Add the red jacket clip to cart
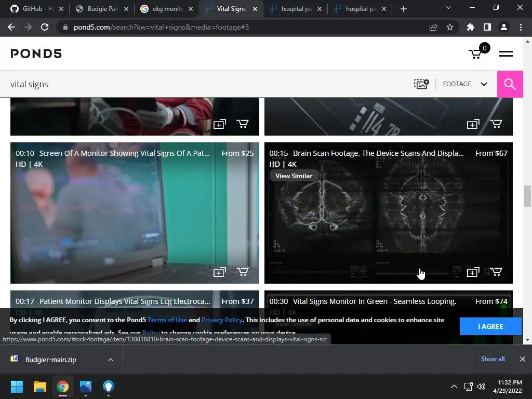Viewport: 532px width, 399px height. (x=243, y=124)
